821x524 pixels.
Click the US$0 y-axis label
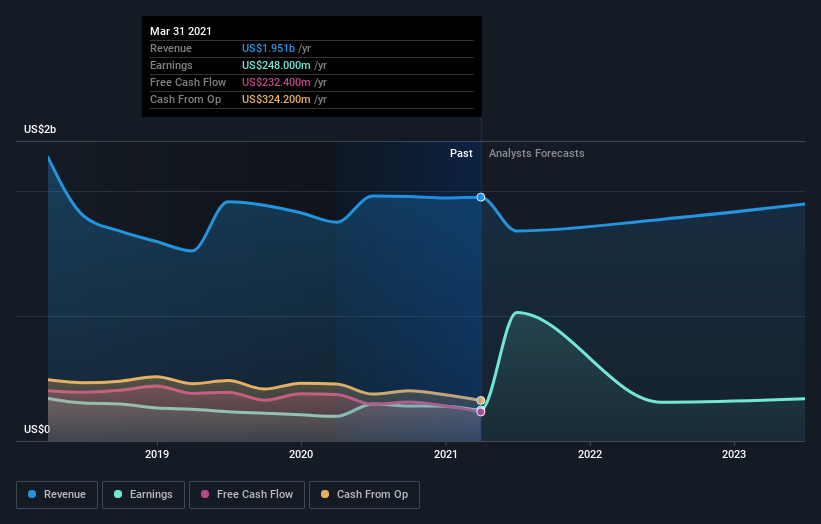pos(37,429)
